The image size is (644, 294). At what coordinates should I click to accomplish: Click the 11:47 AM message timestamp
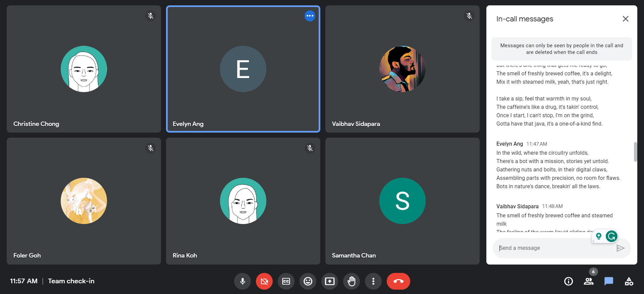pyautogui.click(x=537, y=144)
